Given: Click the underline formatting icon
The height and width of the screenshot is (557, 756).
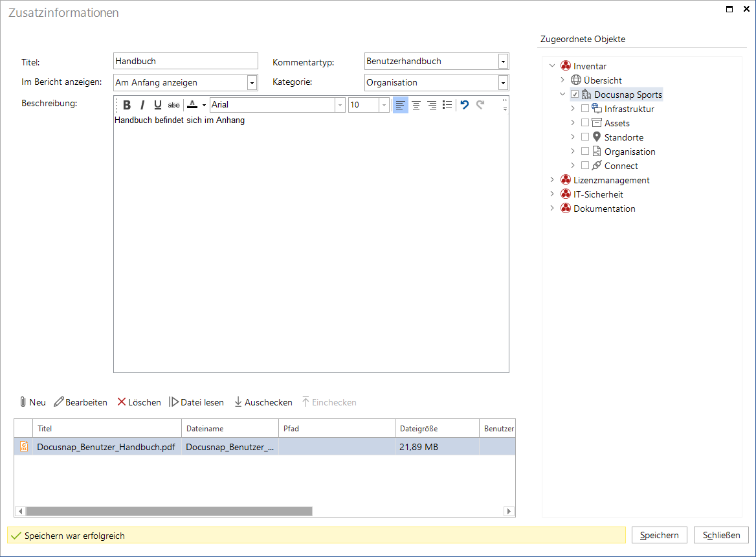Looking at the screenshot, I should [158, 105].
